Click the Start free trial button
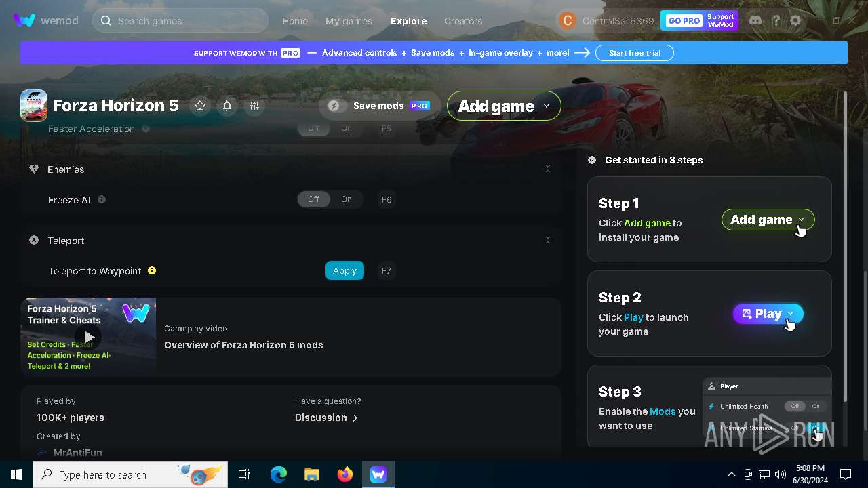The width and height of the screenshot is (868, 488). [634, 53]
